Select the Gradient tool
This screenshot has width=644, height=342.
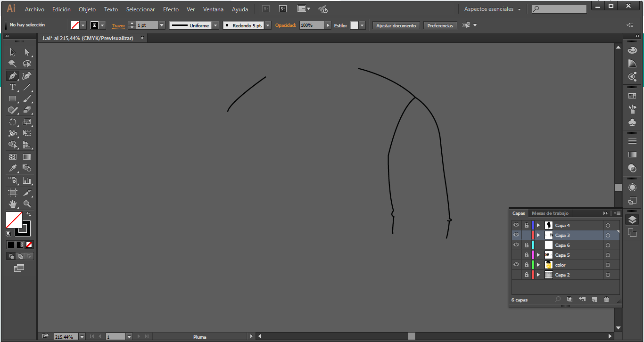click(x=27, y=157)
